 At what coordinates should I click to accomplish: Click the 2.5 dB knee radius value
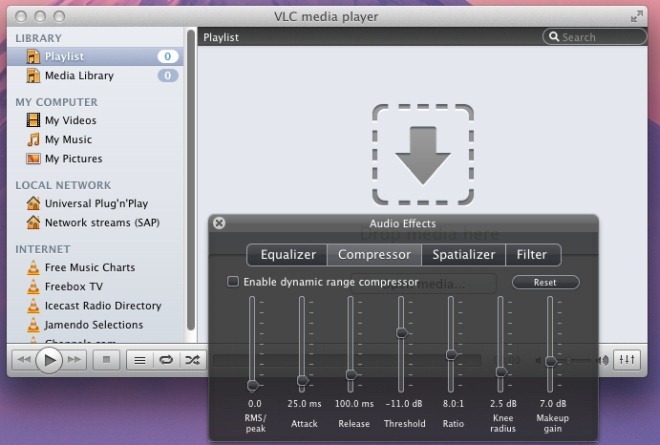point(503,404)
